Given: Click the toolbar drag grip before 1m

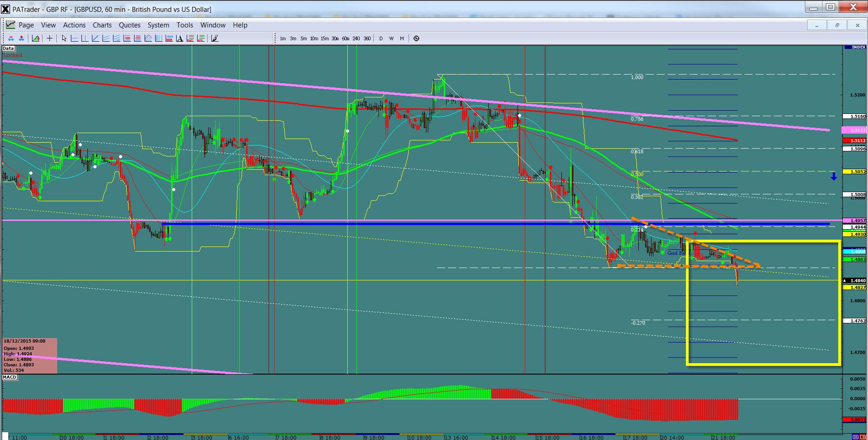Looking at the screenshot, I should point(275,38).
